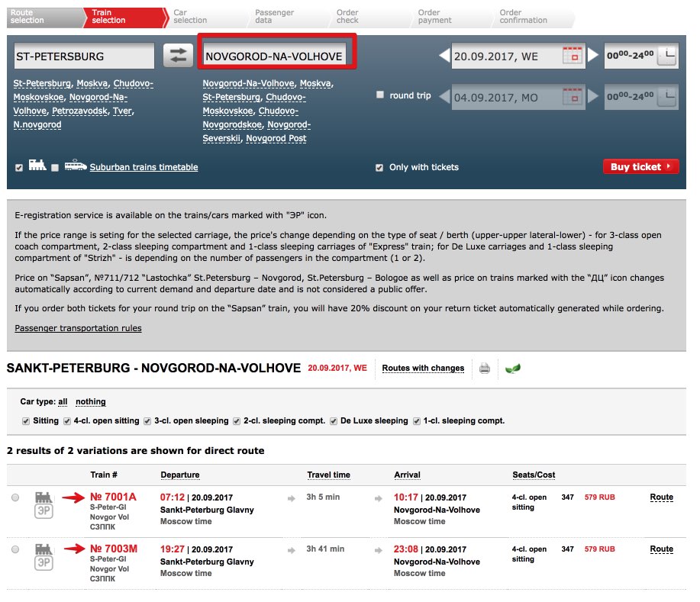Click the Buy ticket button
Viewport: 700px width, 602px height.
tap(640, 166)
